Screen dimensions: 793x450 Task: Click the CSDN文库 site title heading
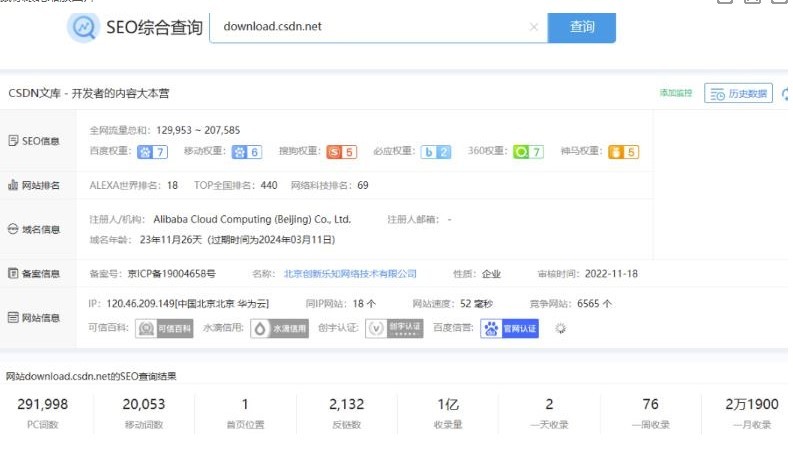tap(89, 93)
